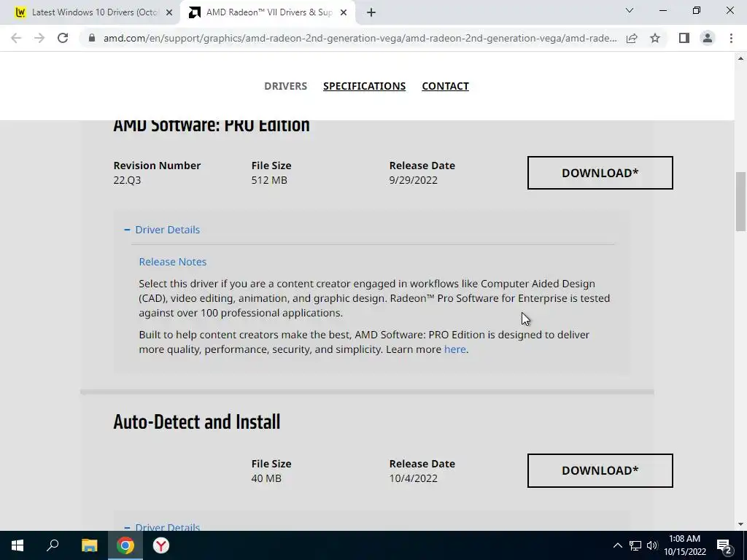Go to the CONTACT section
747x560 pixels.
coord(446,86)
